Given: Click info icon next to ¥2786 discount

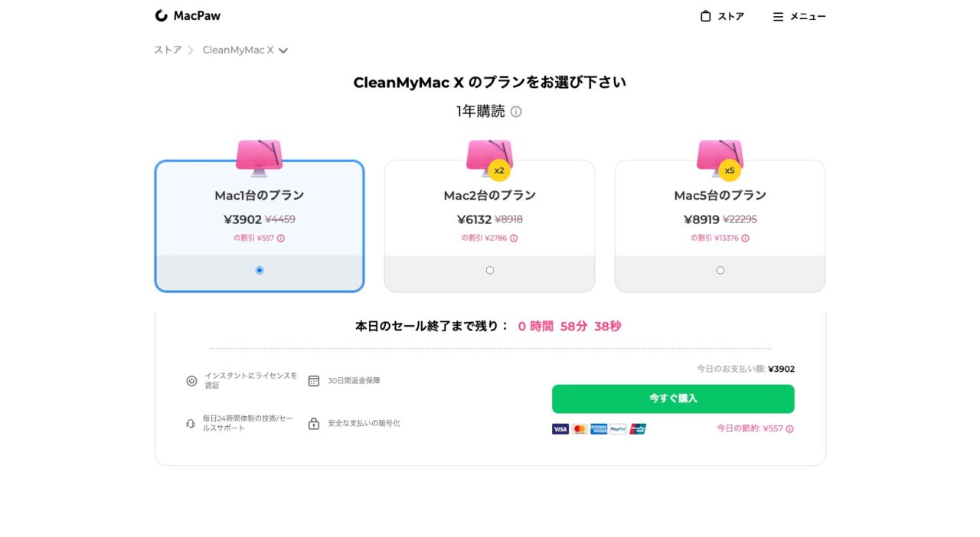Looking at the screenshot, I should (514, 238).
